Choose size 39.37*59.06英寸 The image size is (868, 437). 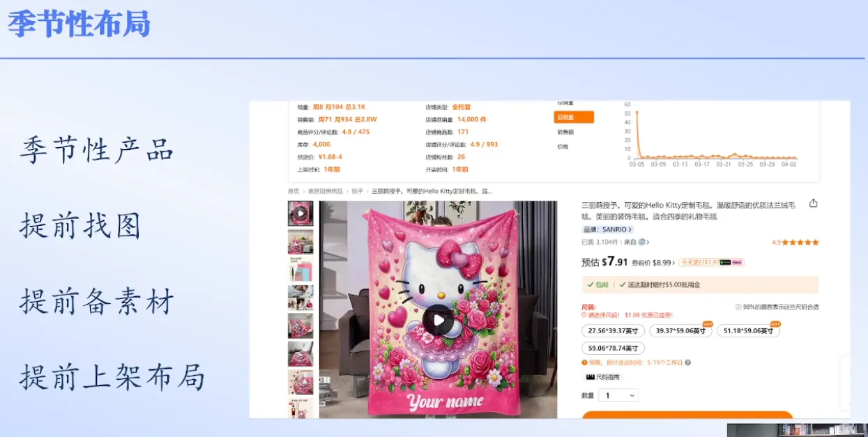[680, 330]
